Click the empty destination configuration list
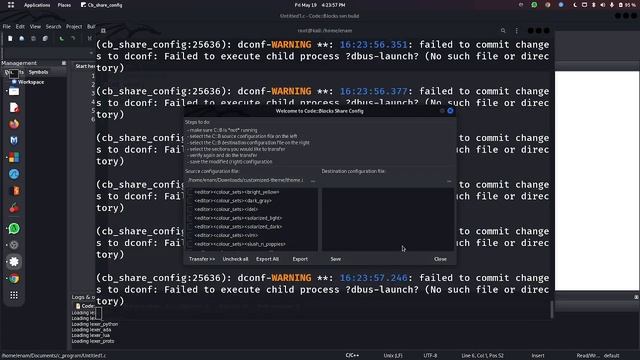The image size is (640, 360). click(388, 219)
